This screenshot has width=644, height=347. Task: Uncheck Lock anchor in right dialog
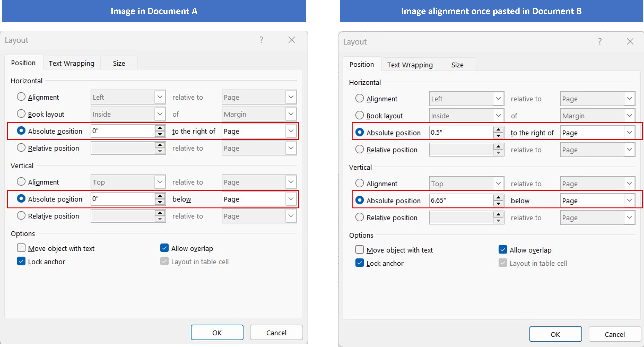pos(360,263)
